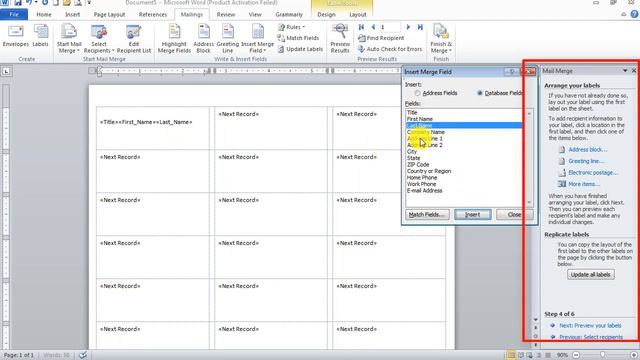
Task: Run Auto Check for Errors
Action: tap(390, 49)
